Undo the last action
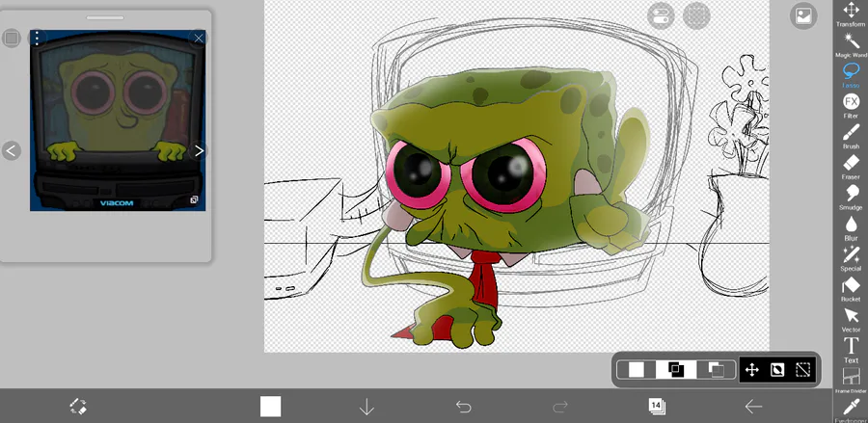This screenshot has width=868, height=423. 463,407
